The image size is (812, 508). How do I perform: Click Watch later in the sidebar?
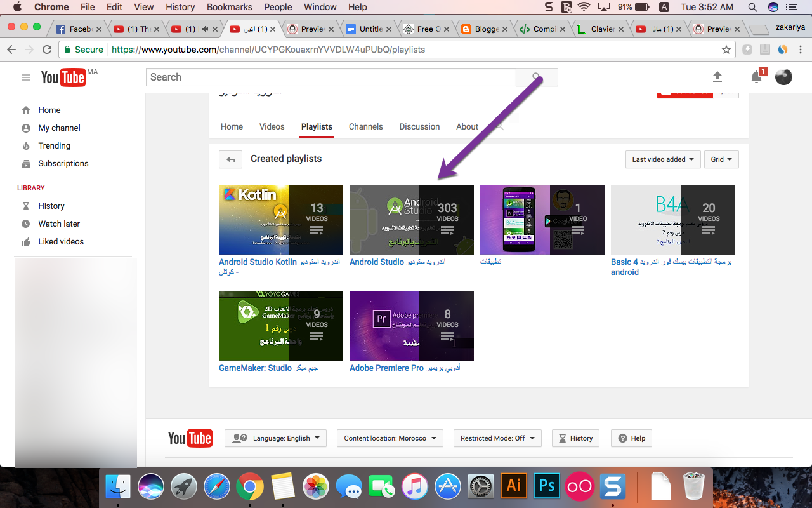59,224
